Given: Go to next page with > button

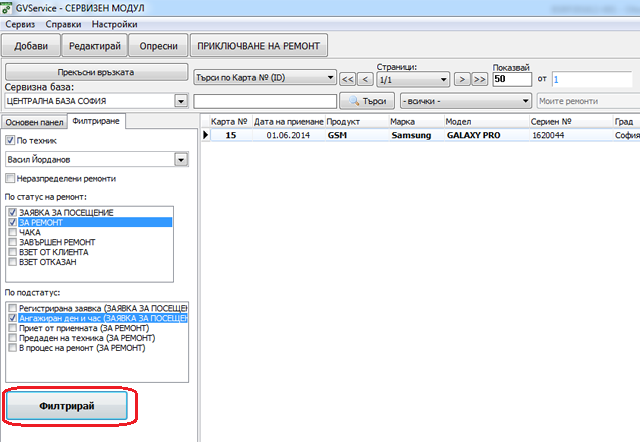Looking at the screenshot, I should tap(462, 79).
